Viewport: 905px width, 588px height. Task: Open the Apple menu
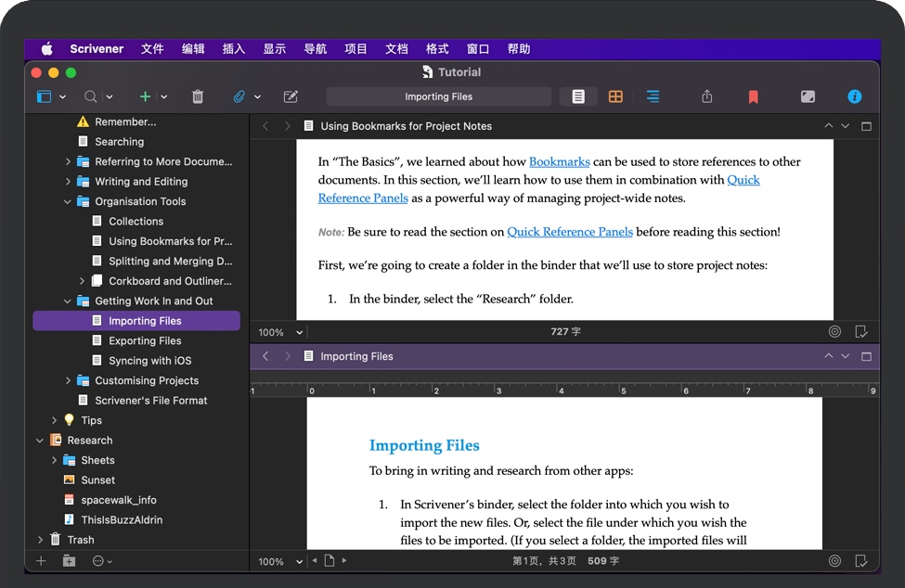coord(47,49)
